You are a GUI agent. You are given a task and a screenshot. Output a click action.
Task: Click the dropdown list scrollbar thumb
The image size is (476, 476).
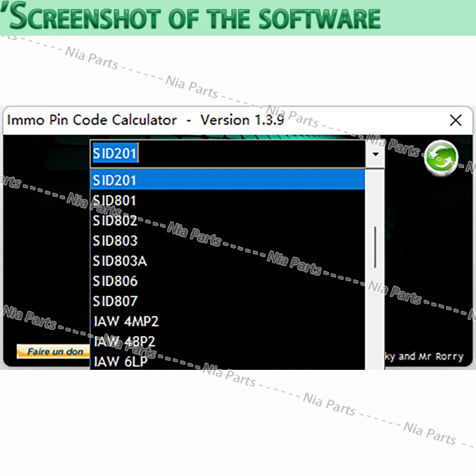point(375,247)
